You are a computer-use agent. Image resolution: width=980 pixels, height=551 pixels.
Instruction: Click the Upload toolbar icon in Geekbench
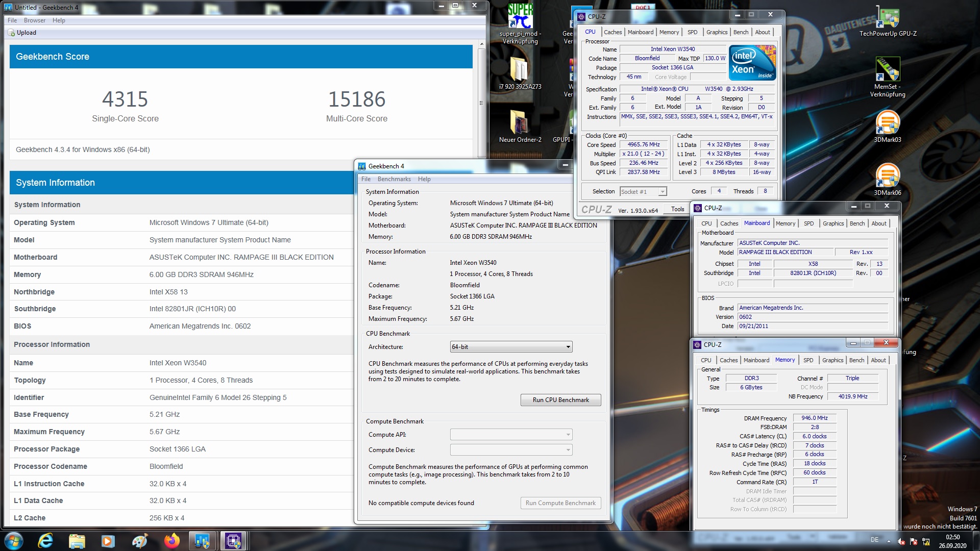(x=11, y=33)
